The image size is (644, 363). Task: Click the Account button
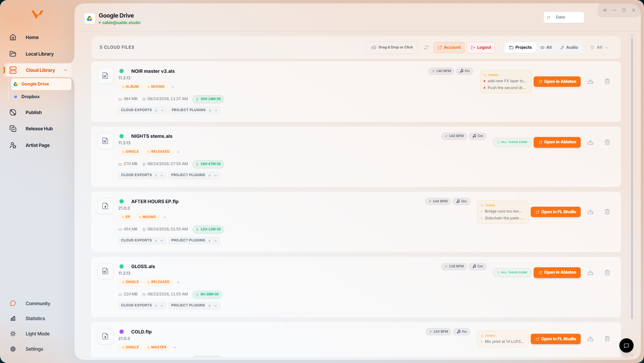[449, 47]
